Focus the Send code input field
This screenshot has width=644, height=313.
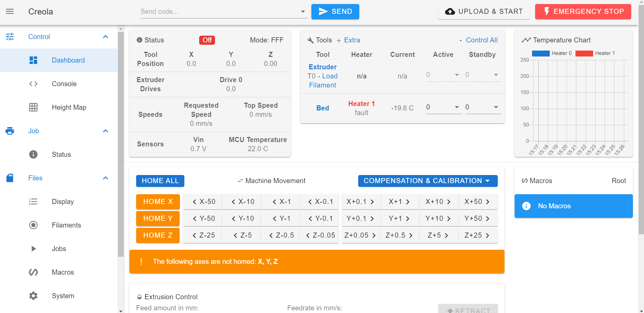(219, 12)
